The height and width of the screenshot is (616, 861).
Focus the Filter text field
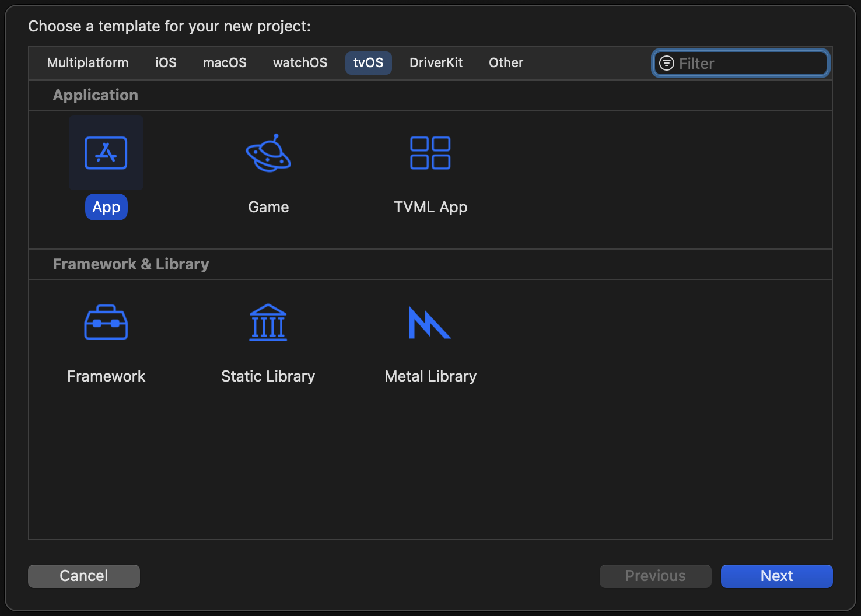[741, 63]
